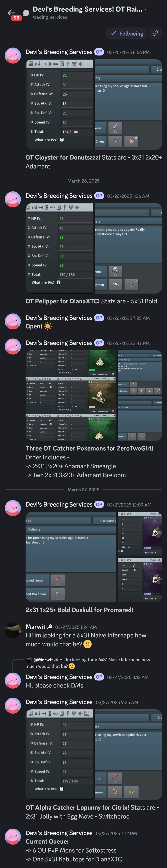Toggle the Following button off
The image size is (167, 868).
(127, 33)
